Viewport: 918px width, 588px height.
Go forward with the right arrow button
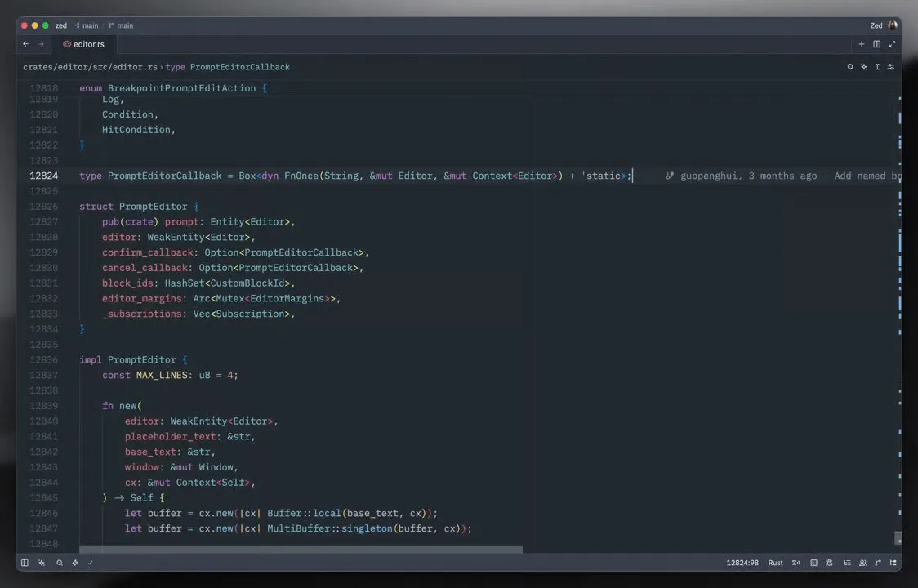point(41,44)
